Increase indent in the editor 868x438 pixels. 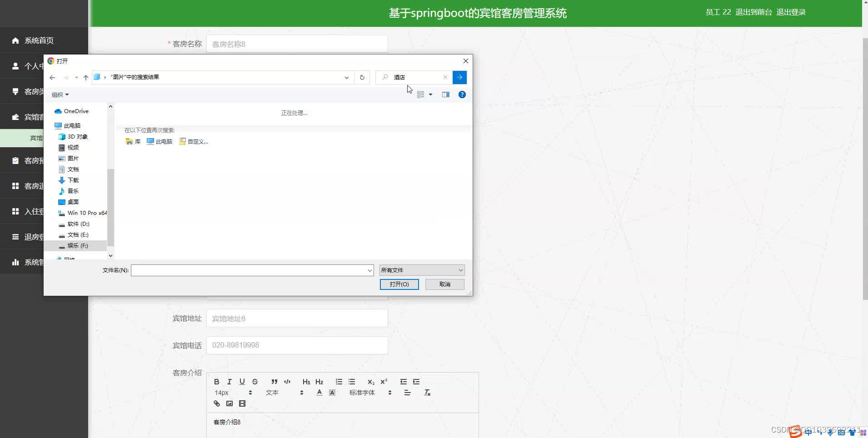point(416,382)
